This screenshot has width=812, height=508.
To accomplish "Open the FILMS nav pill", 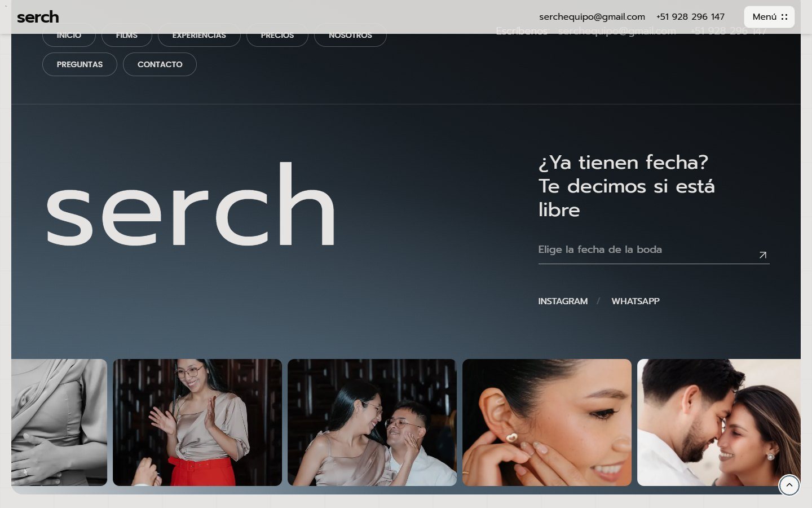I will pyautogui.click(x=127, y=35).
